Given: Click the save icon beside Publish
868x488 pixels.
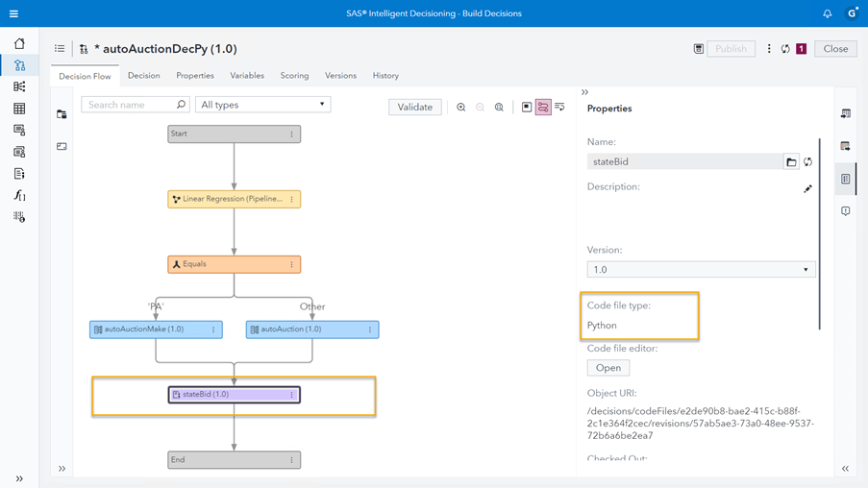Looking at the screenshot, I should coord(699,49).
